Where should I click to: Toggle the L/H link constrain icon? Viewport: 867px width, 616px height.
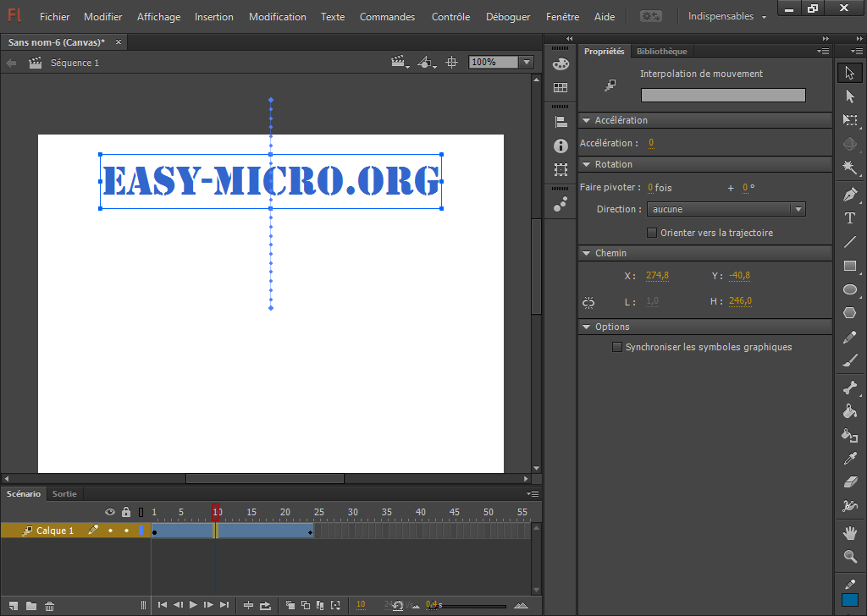coord(588,302)
